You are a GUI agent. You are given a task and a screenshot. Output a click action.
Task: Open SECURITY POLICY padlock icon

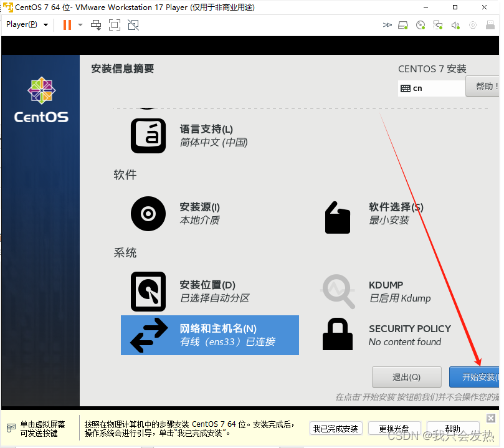pyautogui.click(x=338, y=334)
